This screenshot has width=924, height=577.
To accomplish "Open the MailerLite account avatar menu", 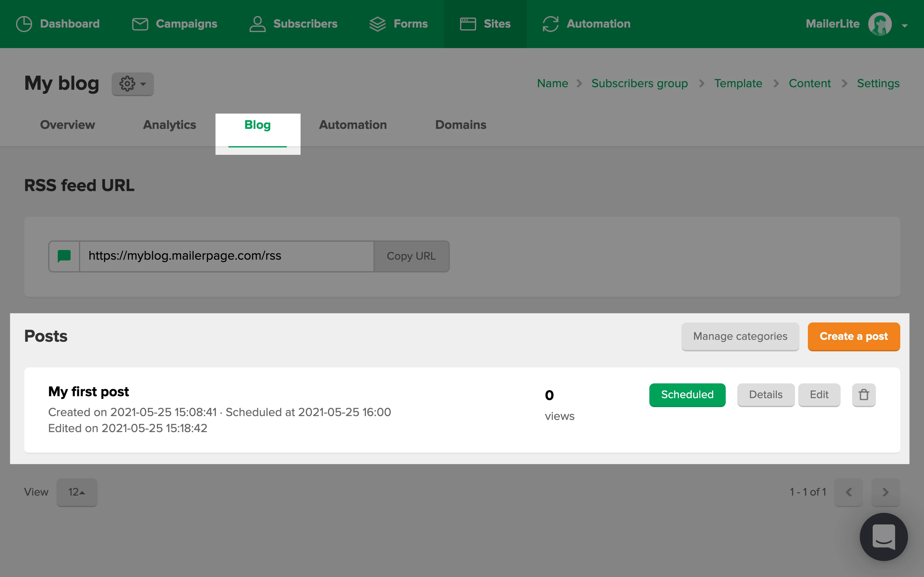I will pyautogui.click(x=880, y=24).
